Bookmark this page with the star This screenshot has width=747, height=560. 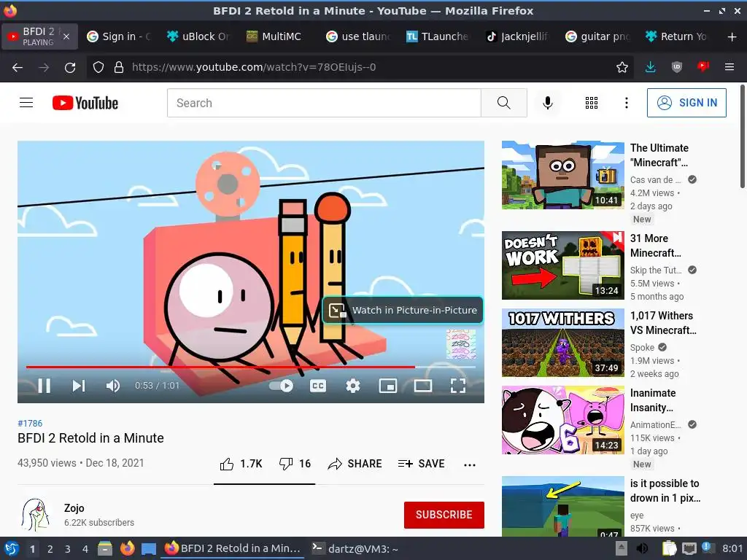click(622, 68)
